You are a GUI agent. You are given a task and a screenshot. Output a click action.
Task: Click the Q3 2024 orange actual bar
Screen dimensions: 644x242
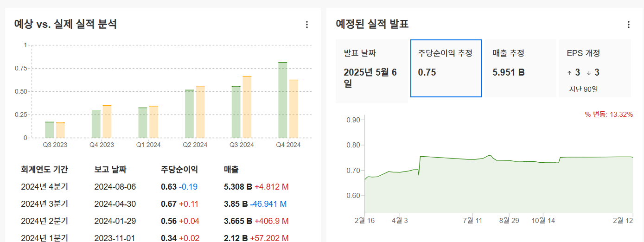[x=247, y=107]
